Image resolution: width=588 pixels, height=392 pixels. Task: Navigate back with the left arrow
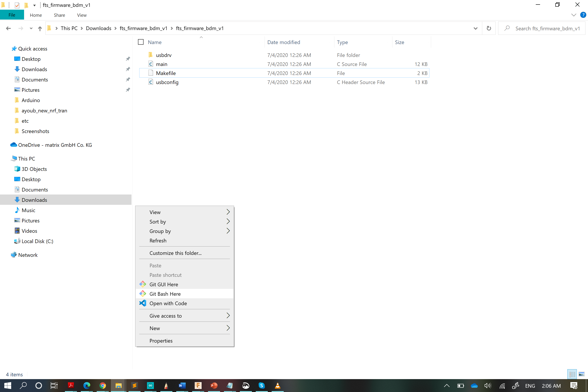tap(8, 29)
